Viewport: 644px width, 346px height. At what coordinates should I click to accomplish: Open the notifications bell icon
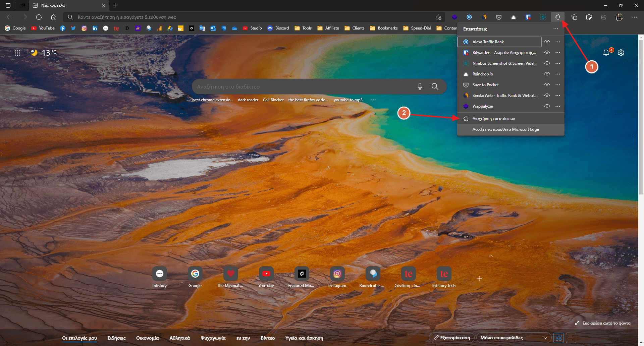click(x=606, y=53)
